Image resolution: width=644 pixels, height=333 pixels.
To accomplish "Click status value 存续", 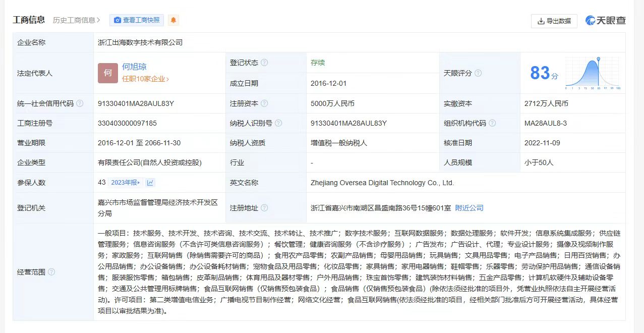I will 318,63.
